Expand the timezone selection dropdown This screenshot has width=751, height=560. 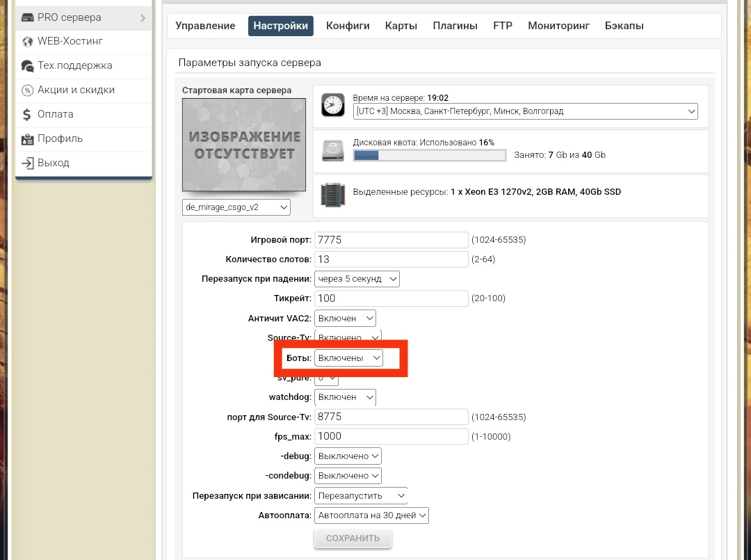[x=525, y=111]
